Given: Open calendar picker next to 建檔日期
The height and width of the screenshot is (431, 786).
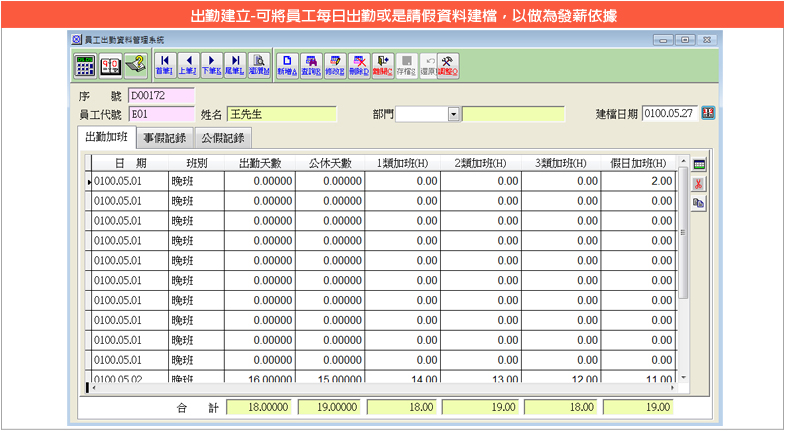Looking at the screenshot, I should coord(709,114).
